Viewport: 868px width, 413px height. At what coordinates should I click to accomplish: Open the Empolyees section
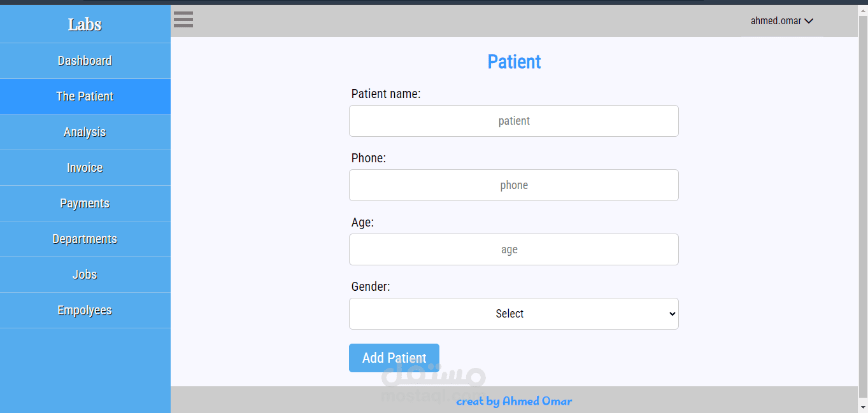coord(85,311)
